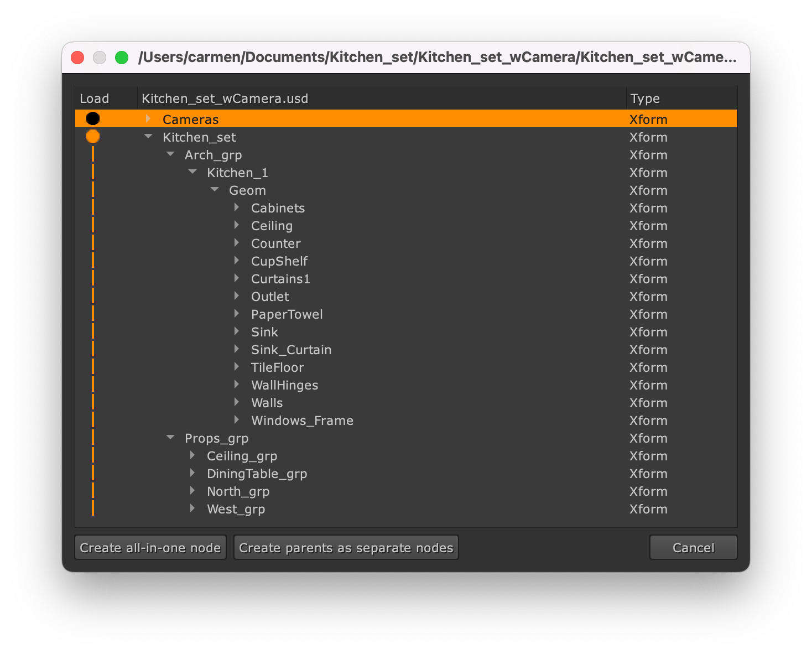Image resolution: width=812 pixels, height=654 pixels.
Task: Click Create parents as separate nodes
Action: pyautogui.click(x=346, y=547)
